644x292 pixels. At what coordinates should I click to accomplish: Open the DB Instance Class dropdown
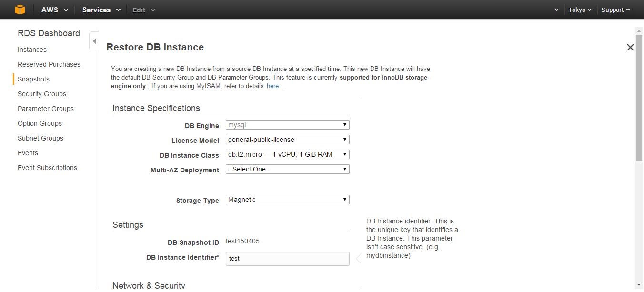pyautogui.click(x=288, y=154)
